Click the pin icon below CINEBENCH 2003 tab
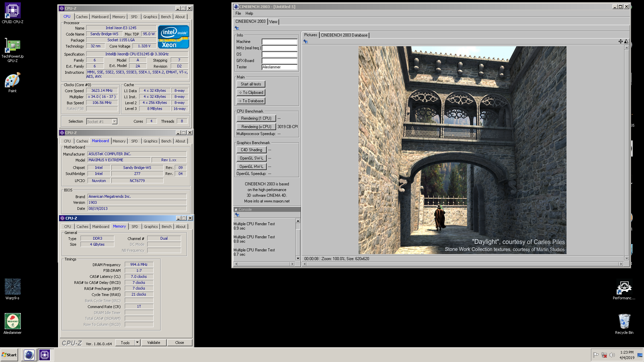 click(237, 28)
